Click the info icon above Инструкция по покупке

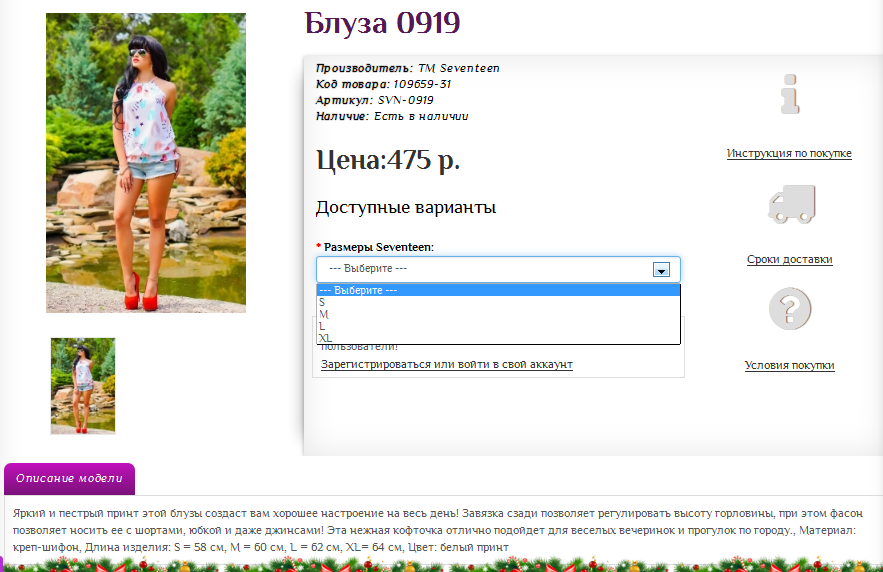click(790, 94)
